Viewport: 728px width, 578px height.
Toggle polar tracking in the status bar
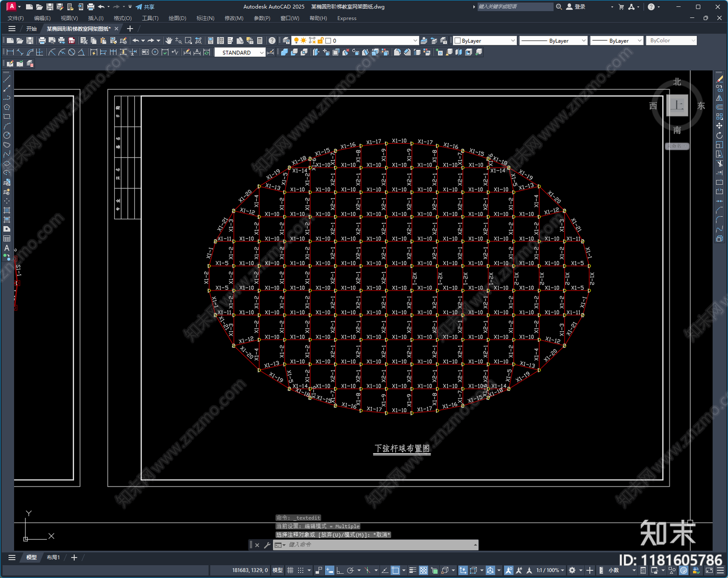pyautogui.click(x=350, y=570)
